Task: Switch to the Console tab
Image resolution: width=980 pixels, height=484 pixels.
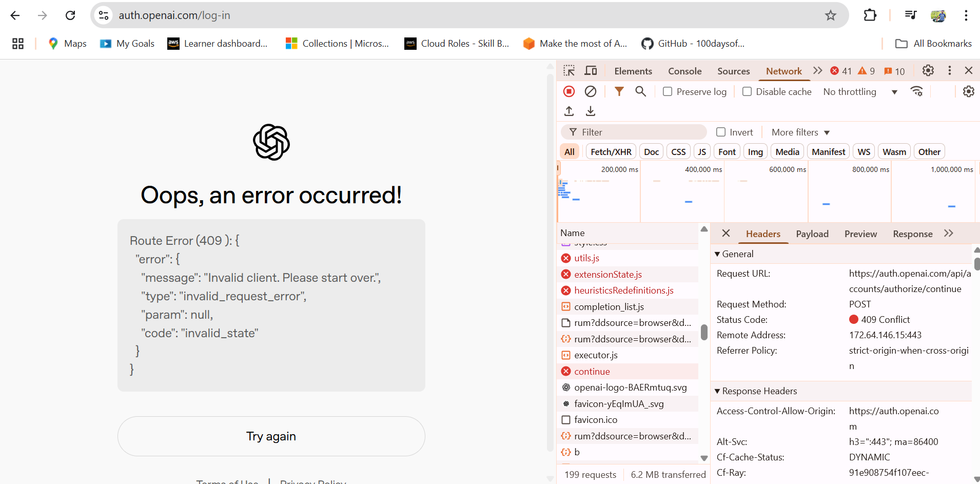Action: pos(684,70)
